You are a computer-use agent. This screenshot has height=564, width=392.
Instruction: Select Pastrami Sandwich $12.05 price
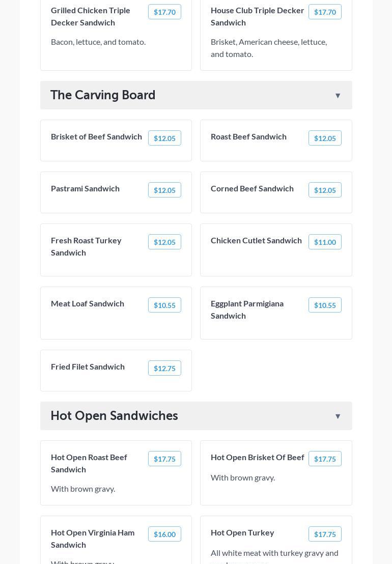coord(164,190)
